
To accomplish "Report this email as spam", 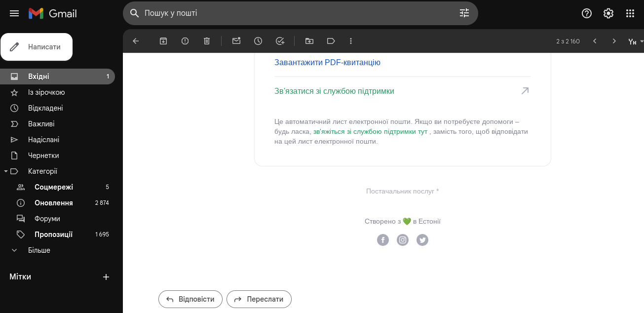I will (185, 41).
